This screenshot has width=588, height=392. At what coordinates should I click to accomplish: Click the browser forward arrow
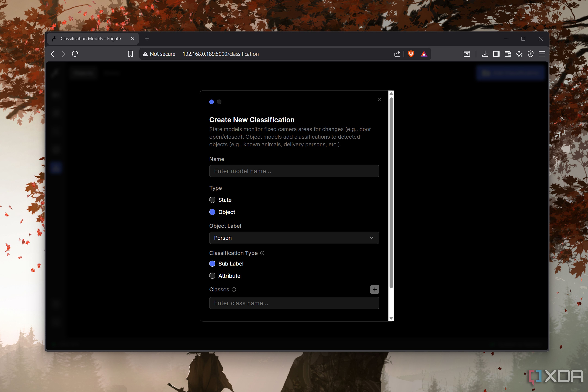coord(64,54)
